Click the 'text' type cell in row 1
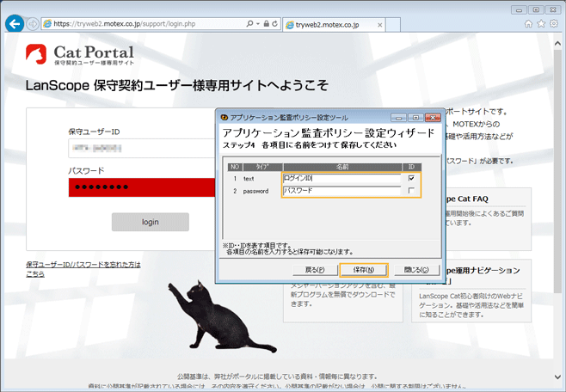Viewport: 566px width, 392px height. click(249, 179)
